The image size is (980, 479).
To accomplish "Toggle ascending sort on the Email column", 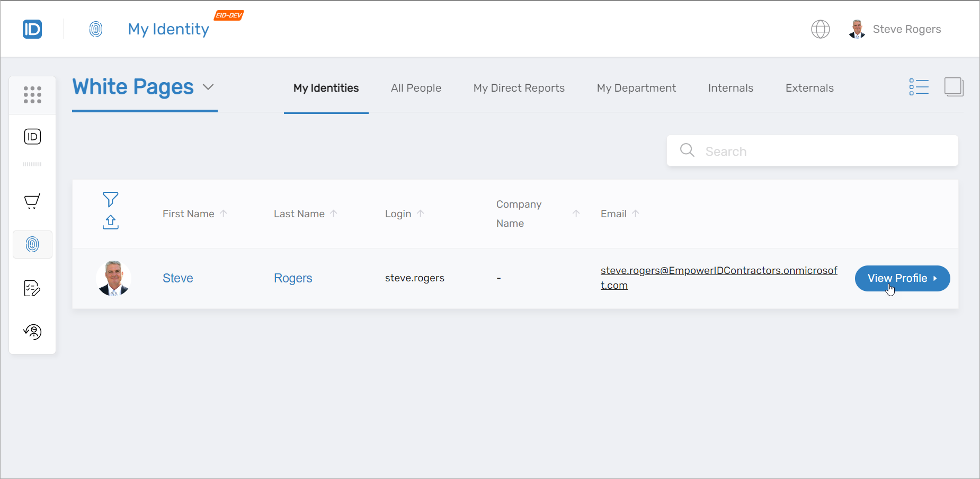I will click(x=636, y=213).
